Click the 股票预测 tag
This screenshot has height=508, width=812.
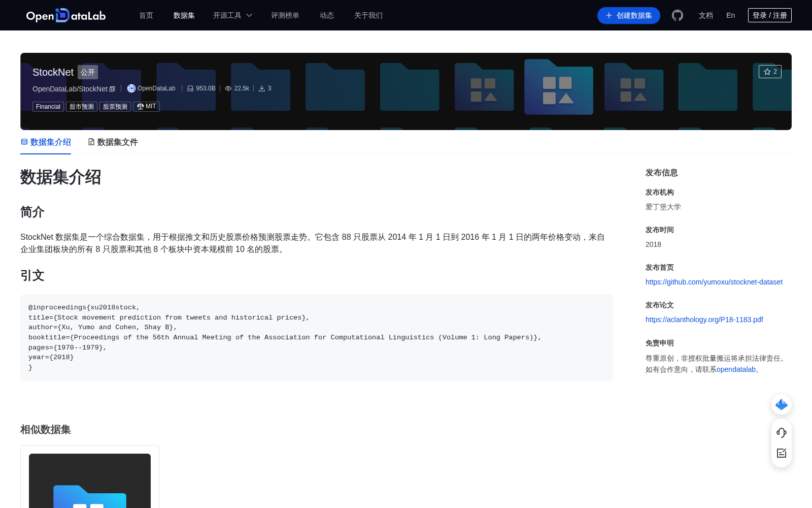115,107
